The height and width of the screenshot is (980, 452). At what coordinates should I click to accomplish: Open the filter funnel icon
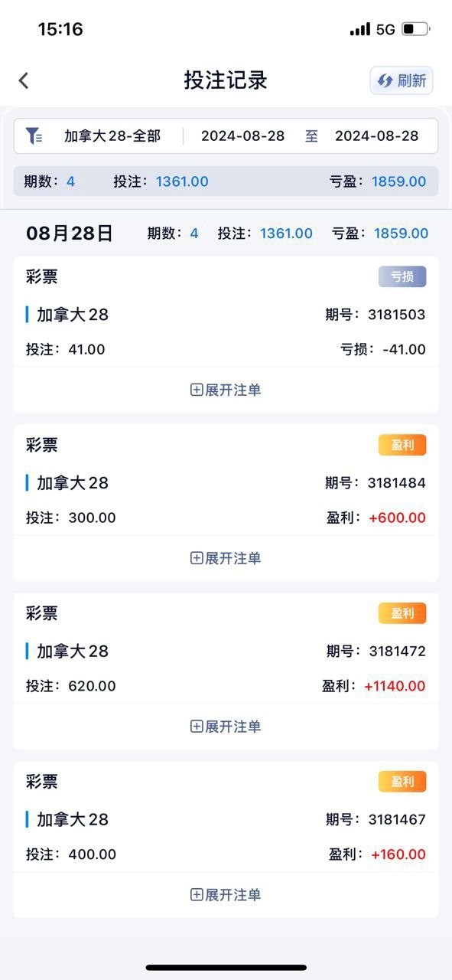click(x=34, y=136)
